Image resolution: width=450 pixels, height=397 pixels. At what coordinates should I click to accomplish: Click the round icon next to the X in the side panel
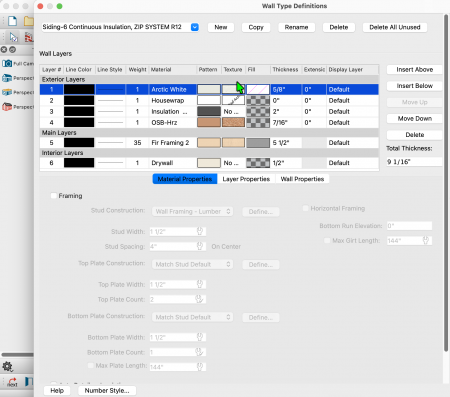click(12, 50)
